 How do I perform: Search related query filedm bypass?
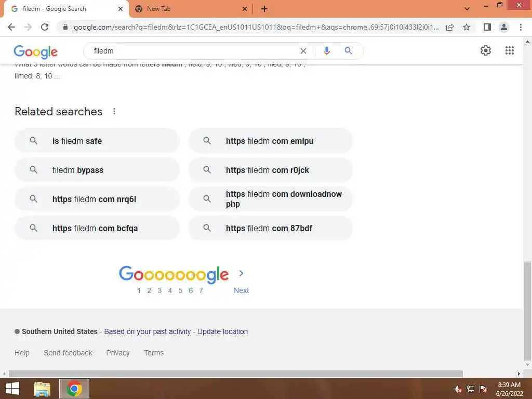pyautogui.click(x=97, y=170)
